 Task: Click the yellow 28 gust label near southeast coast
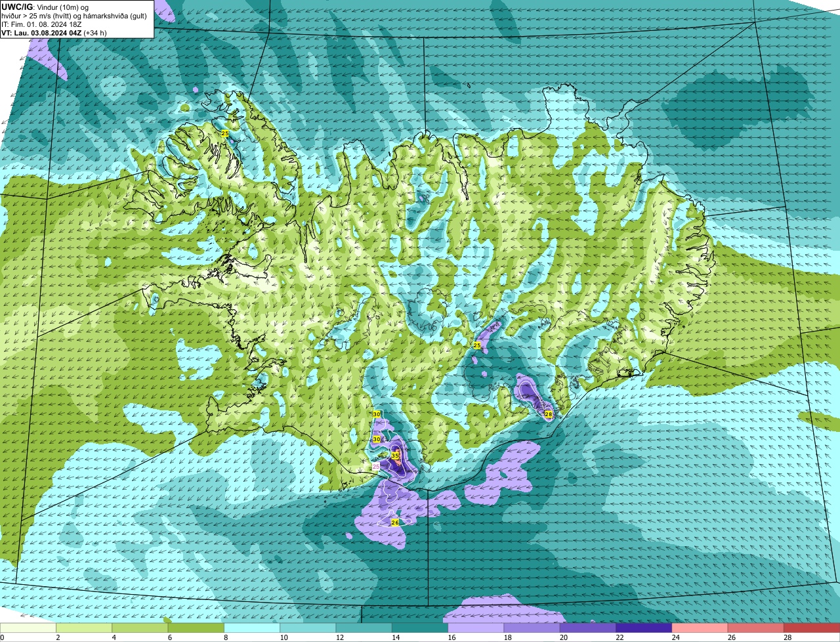coord(549,414)
